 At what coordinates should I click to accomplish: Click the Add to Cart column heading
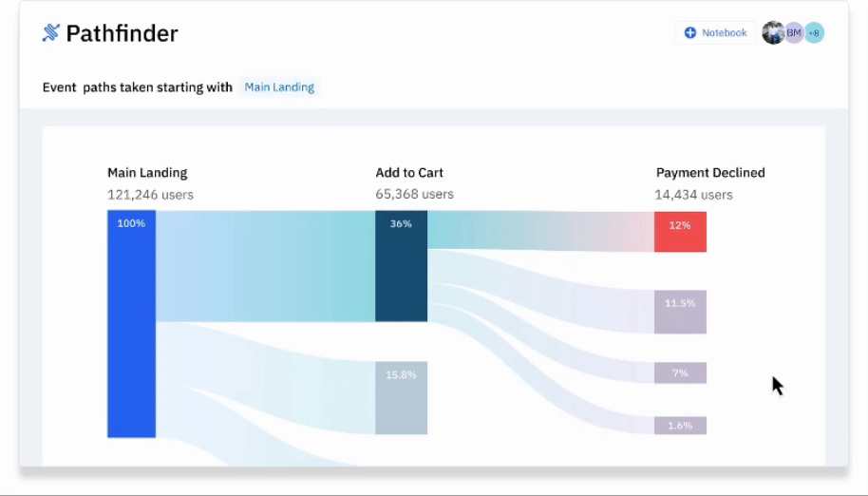(x=409, y=173)
